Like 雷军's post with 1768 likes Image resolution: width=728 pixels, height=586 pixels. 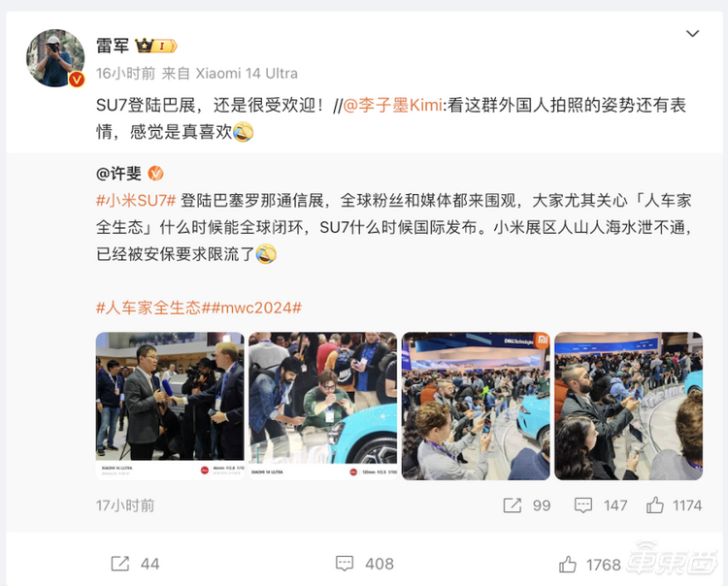568,565
